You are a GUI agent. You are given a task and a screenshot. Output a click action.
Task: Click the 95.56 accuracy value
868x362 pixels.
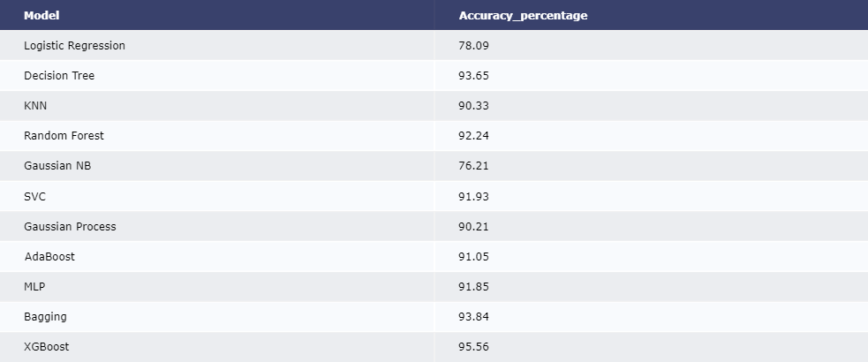point(473,347)
